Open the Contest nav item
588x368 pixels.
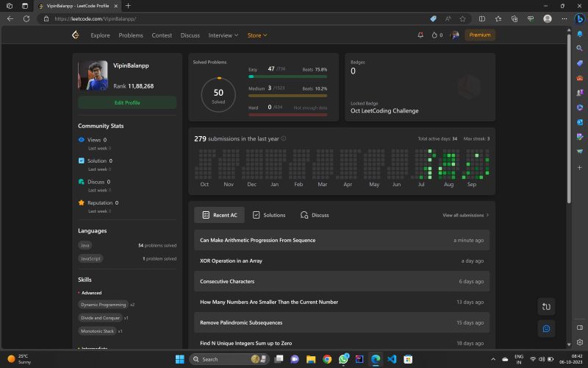[162, 35]
